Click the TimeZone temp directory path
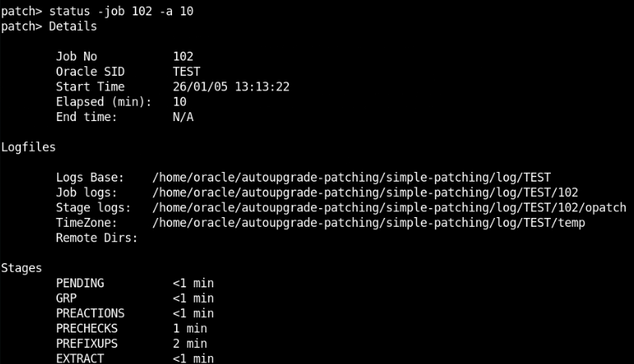 click(x=368, y=223)
